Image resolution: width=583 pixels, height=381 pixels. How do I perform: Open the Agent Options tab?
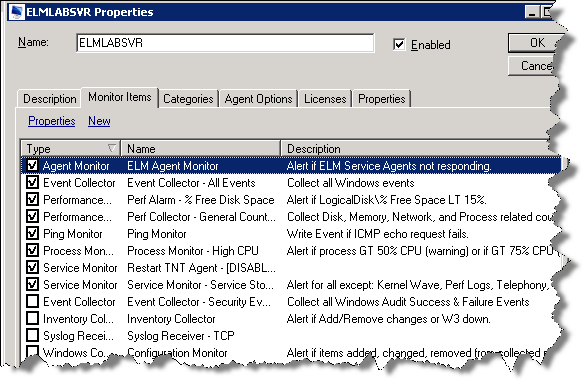258,99
